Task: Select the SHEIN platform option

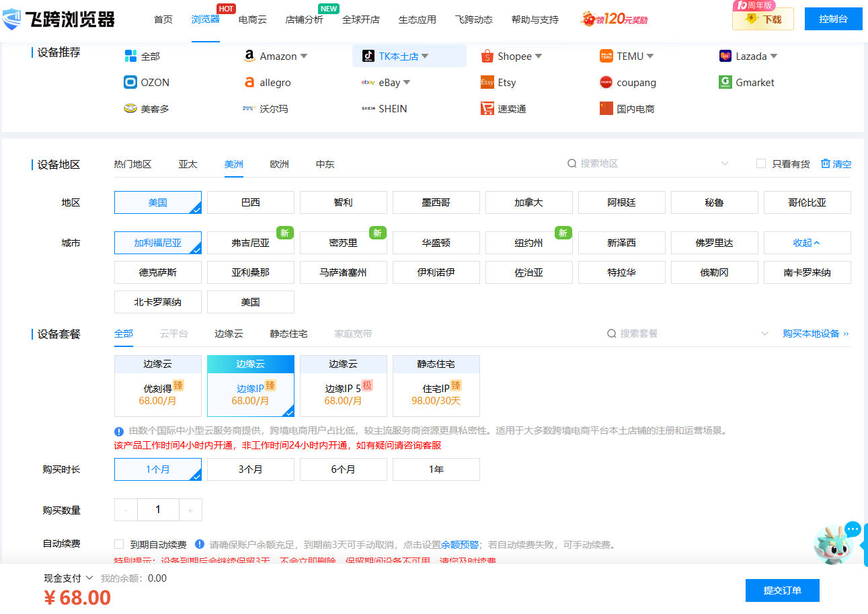Action: [x=384, y=108]
